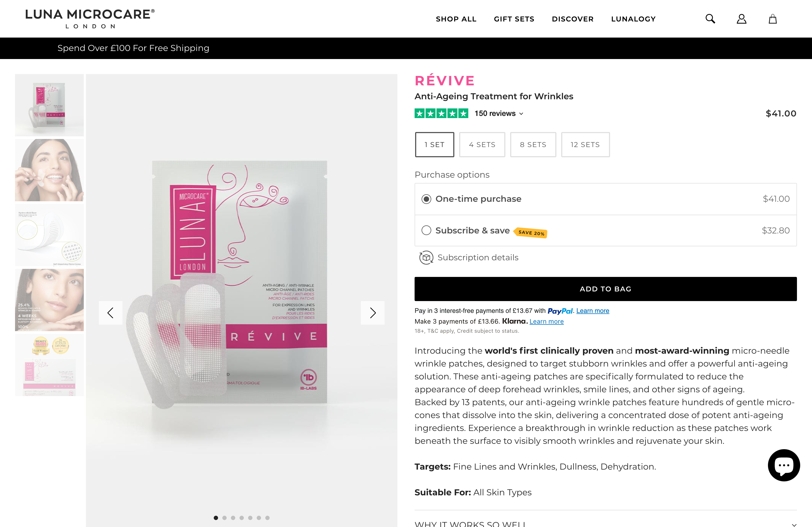This screenshot has width=812, height=527.
Task: Click the ADD TO BAG button
Action: click(x=605, y=289)
